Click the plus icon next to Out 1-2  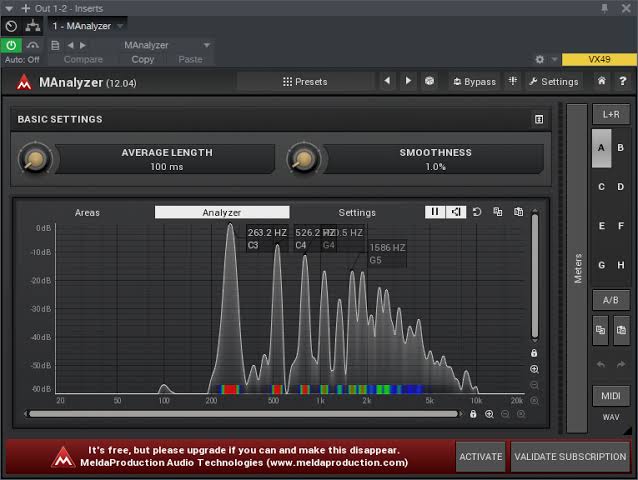click(x=25, y=8)
